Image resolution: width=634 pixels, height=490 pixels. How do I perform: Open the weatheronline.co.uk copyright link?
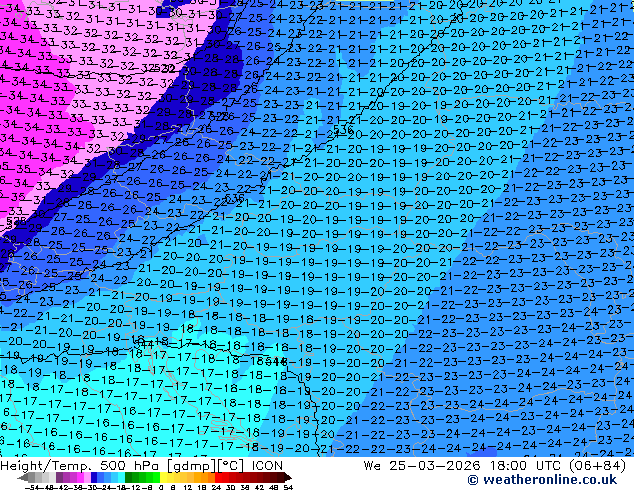(542, 480)
